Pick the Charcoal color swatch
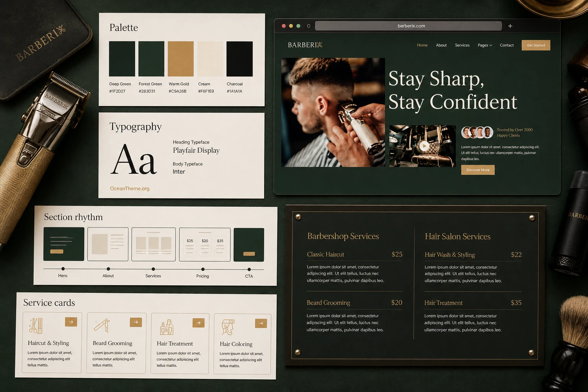The image size is (588, 392). click(240, 59)
